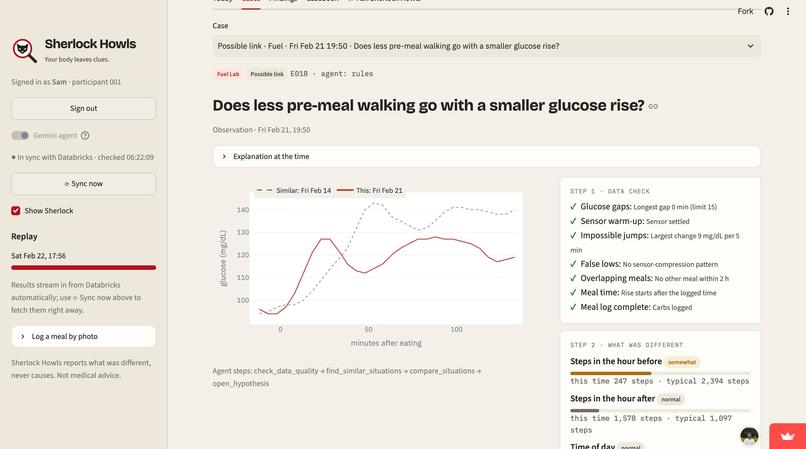
Task: Expand Explanation at the time
Action: [x=486, y=156]
